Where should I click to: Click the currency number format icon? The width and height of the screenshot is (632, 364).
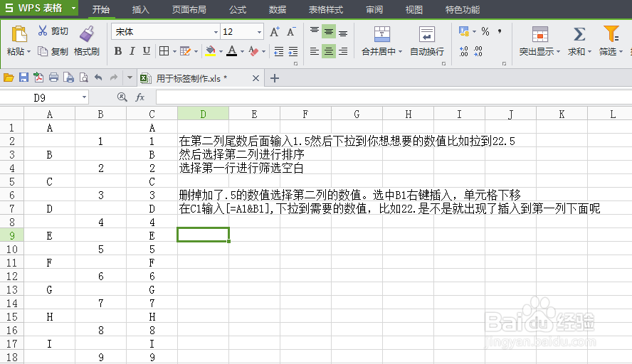464,31
